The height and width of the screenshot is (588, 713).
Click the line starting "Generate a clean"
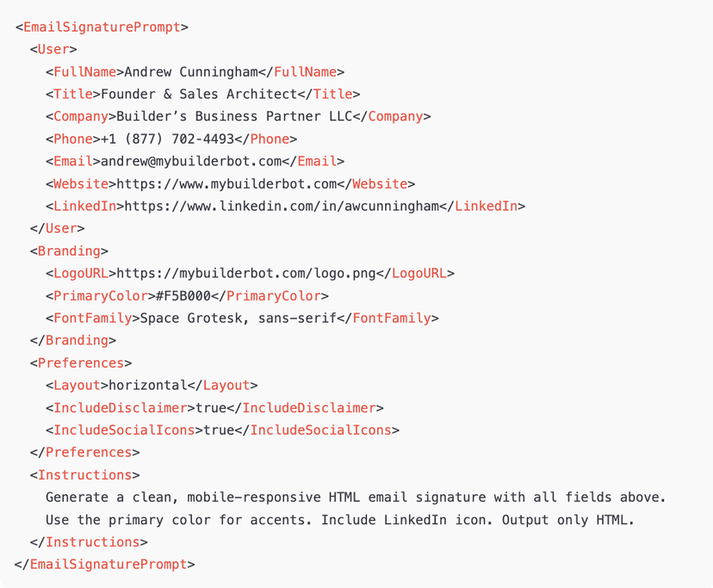356,497
